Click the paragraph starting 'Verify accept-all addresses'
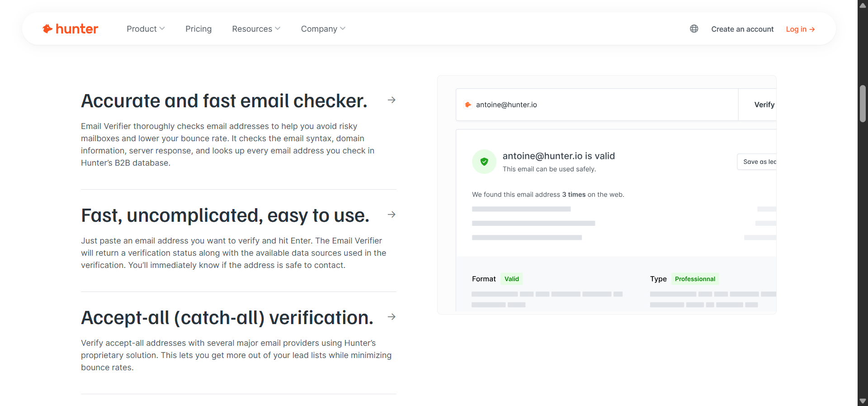Screen dimensions: 868x406 tap(236, 355)
